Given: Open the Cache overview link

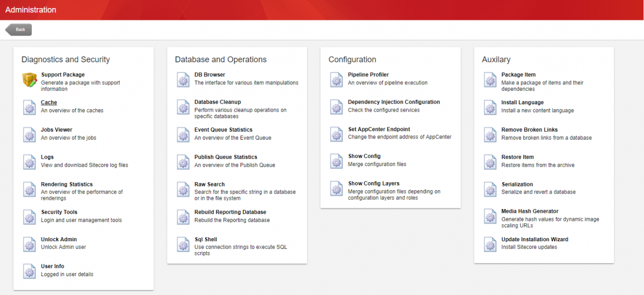Looking at the screenshot, I should click(49, 102).
